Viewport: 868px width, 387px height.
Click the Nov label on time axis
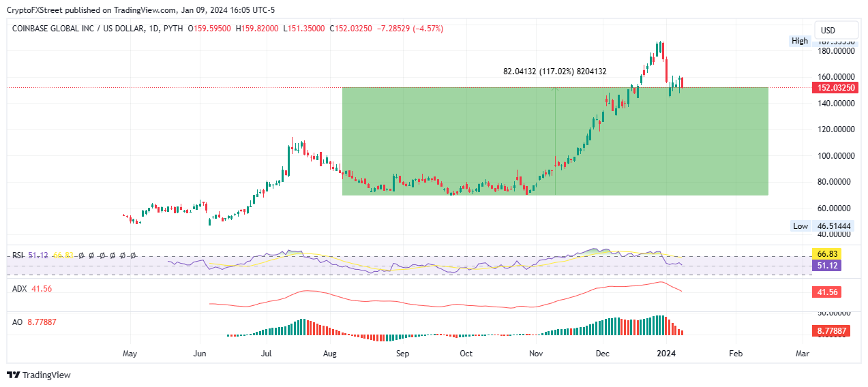536,354
